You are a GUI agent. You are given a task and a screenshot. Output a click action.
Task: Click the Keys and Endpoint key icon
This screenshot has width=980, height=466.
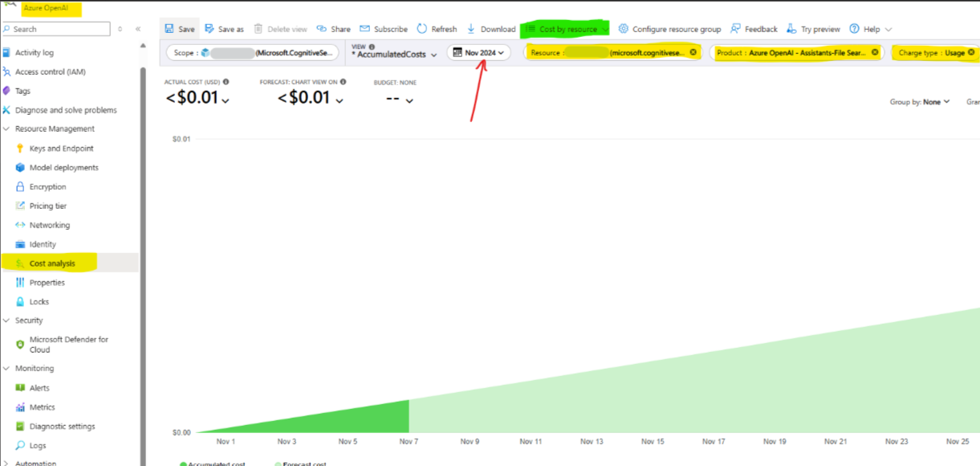[21, 149]
